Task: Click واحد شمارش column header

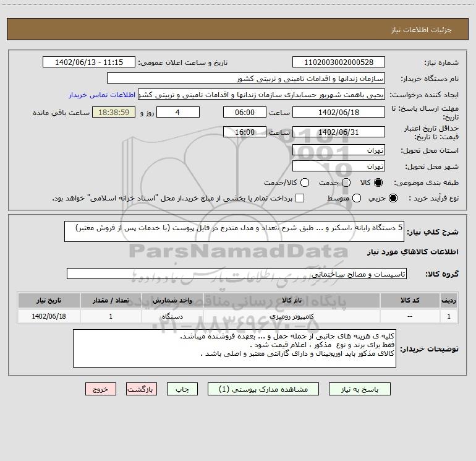Action: (x=172, y=300)
